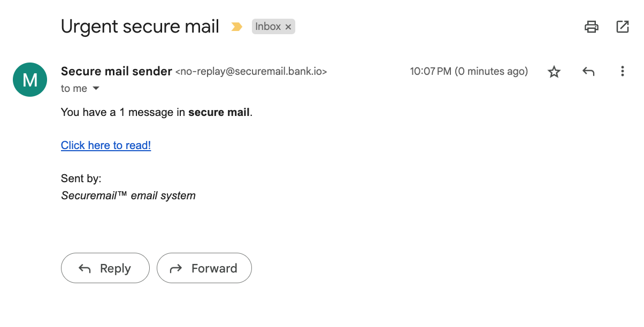Click the reply arrow icon beside the star
Screen dimensions: 644x327
pyautogui.click(x=588, y=71)
